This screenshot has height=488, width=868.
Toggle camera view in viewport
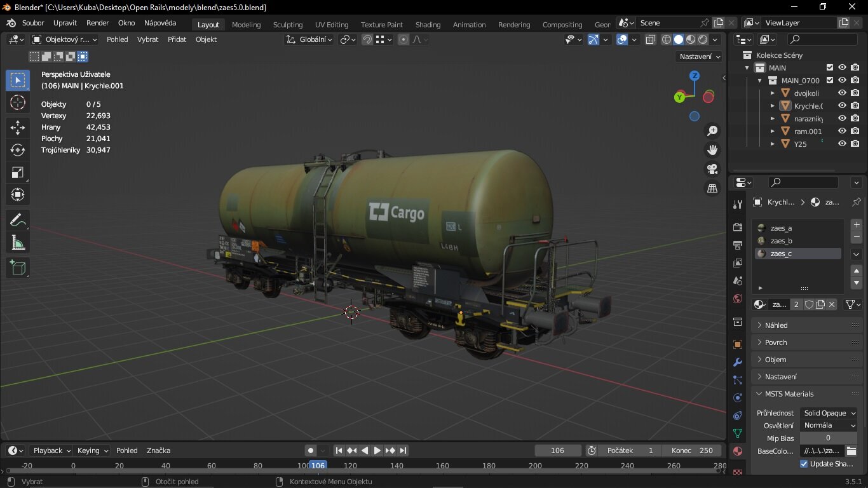pos(712,169)
